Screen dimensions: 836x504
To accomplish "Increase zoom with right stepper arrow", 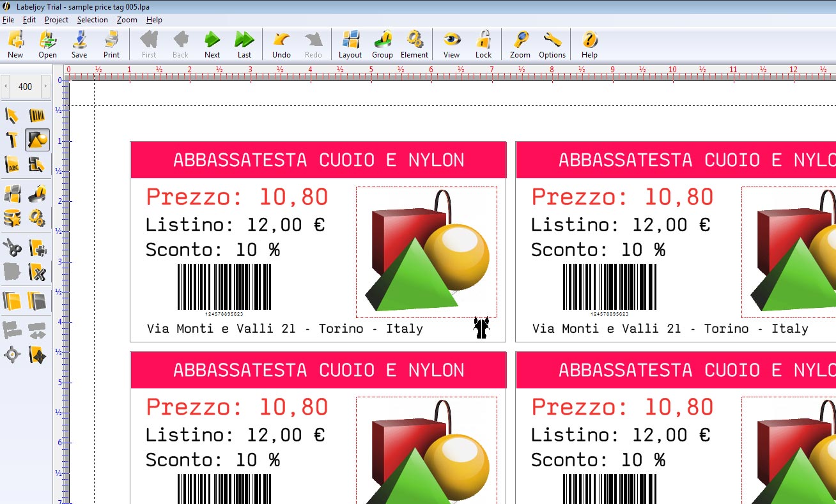I will (x=45, y=86).
